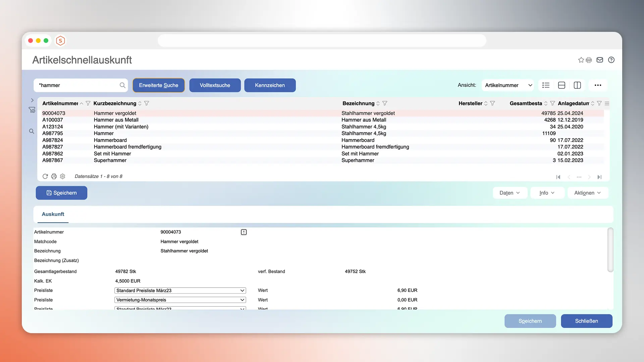Switch to list view layout icon
The width and height of the screenshot is (644, 362).
pyautogui.click(x=546, y=85)
